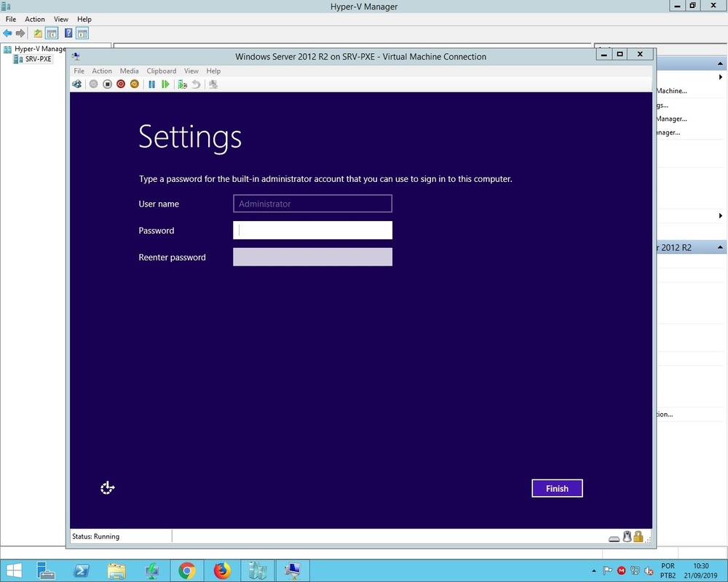Launch Google Chrome from the taskbar

click(x=187, y=570)
